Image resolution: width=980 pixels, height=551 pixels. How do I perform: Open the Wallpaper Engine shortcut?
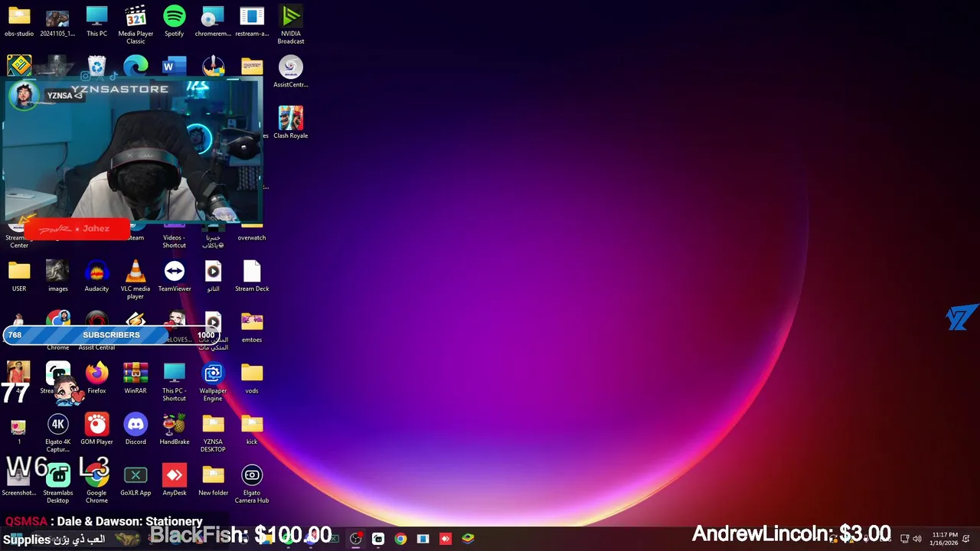click(213, 382)
